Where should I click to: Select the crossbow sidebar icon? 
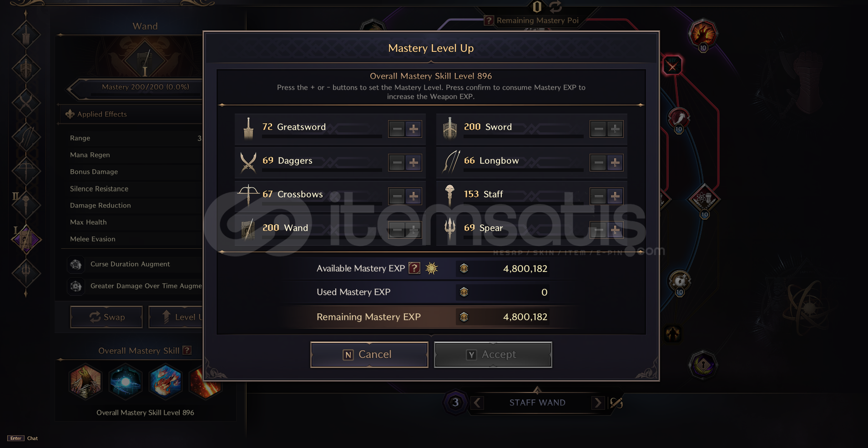pyautogui.click(x=26, y=171)
